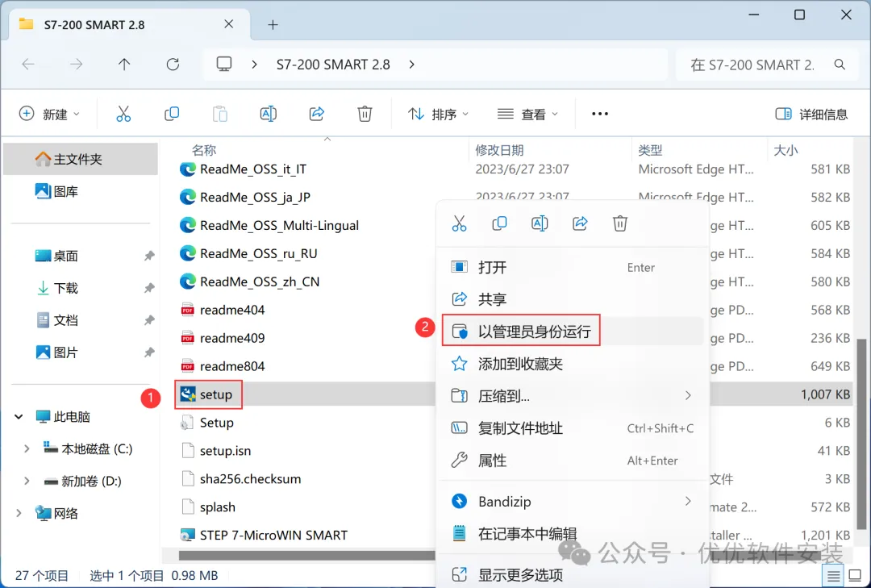Close the S7-200 SMART 2.8 tab
Viewport: 871px width, 588px height.
228,24
